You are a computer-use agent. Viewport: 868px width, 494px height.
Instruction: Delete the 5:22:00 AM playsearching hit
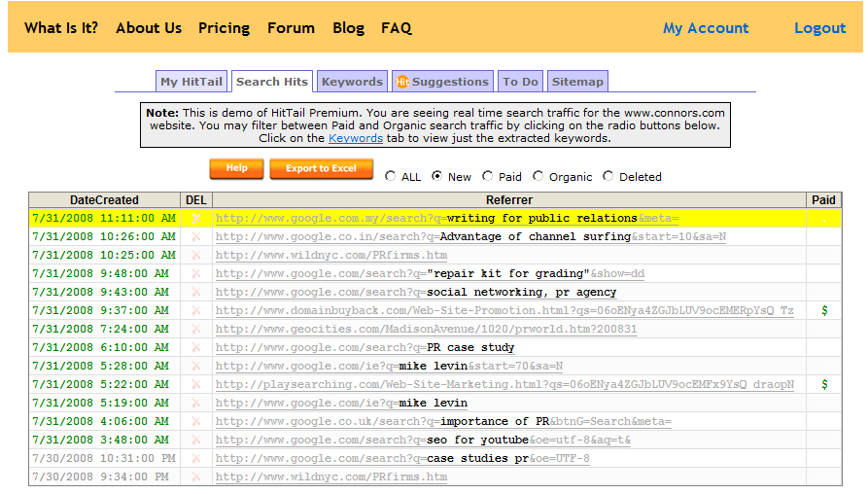pyautogui.click(x=196, y=384)
